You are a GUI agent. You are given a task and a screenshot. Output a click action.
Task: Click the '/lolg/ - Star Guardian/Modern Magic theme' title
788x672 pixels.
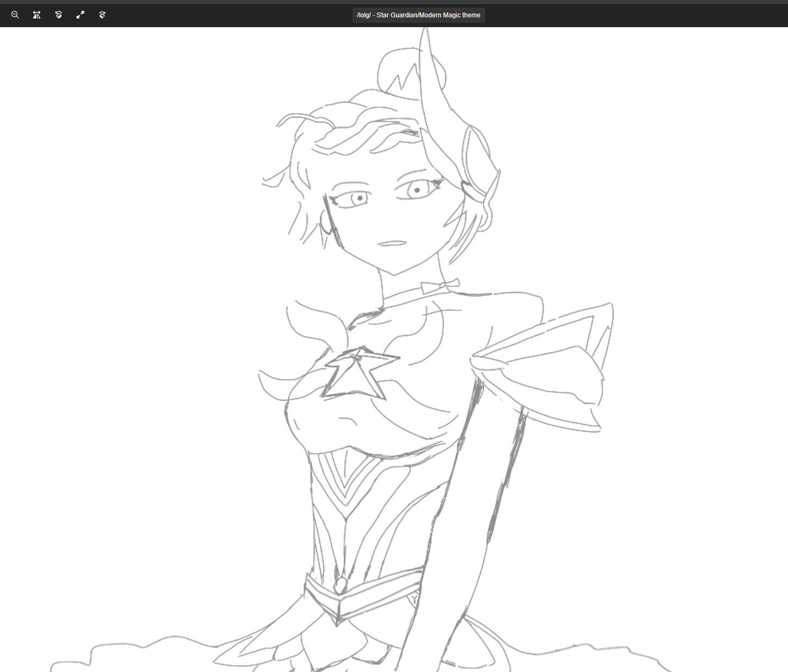click(419, 15)
